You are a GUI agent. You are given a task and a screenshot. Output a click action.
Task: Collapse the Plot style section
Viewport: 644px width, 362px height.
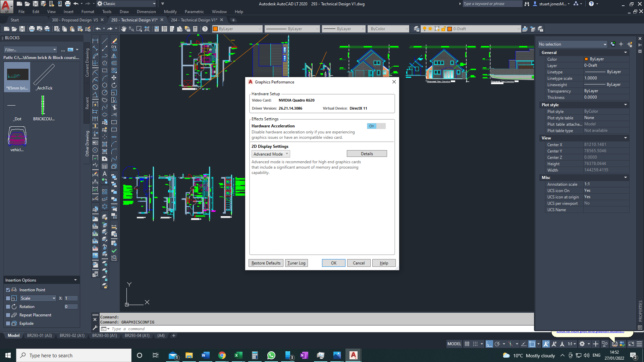[x=626, y=105]
